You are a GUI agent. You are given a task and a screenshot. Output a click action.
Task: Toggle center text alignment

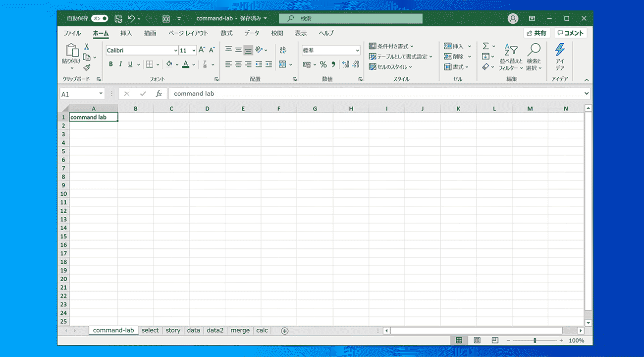(238, 64)
